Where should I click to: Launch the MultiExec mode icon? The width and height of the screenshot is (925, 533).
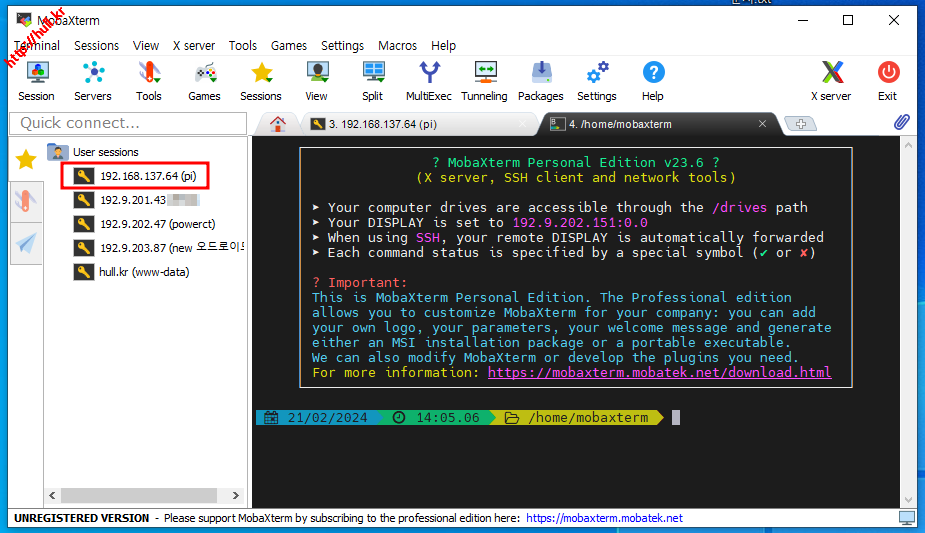[x=428, y=80]
